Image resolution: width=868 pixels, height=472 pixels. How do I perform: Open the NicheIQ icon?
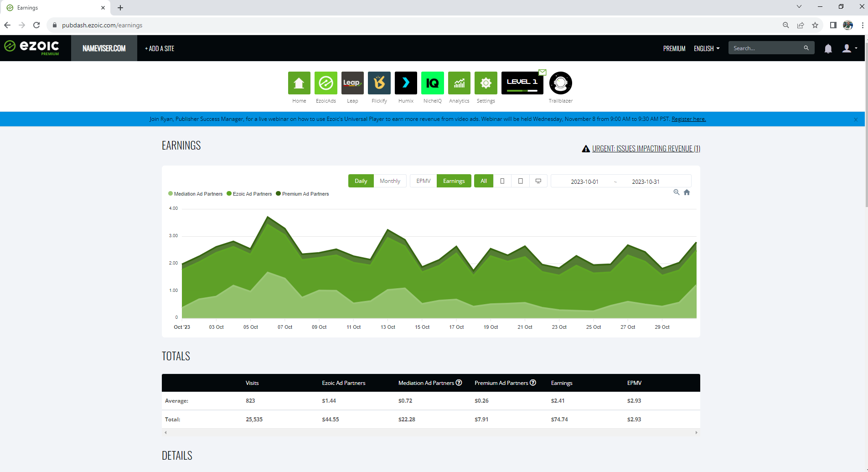pyautogui.click(x=432, y=83)
